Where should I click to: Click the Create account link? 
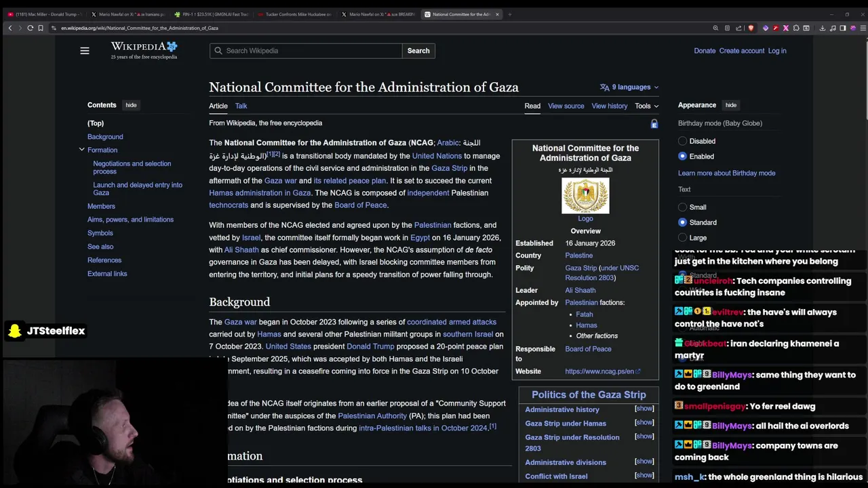coord(742,51)
